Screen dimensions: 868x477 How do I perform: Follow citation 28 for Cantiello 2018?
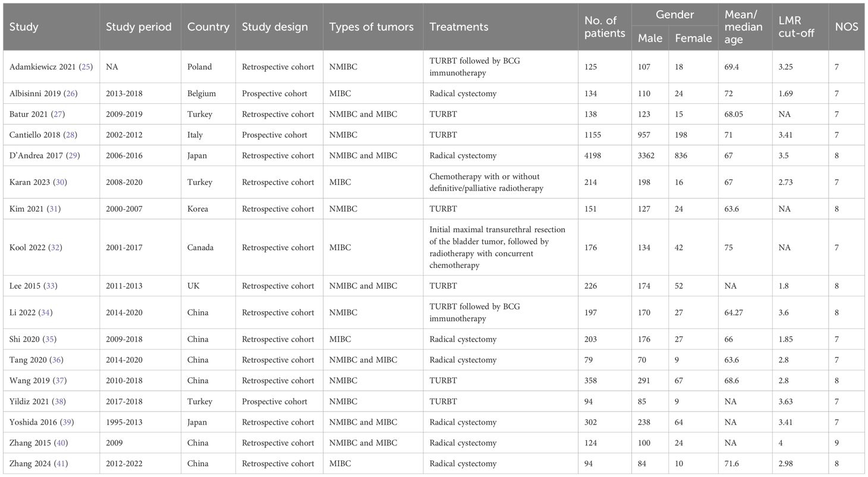[x=71, y=135]
